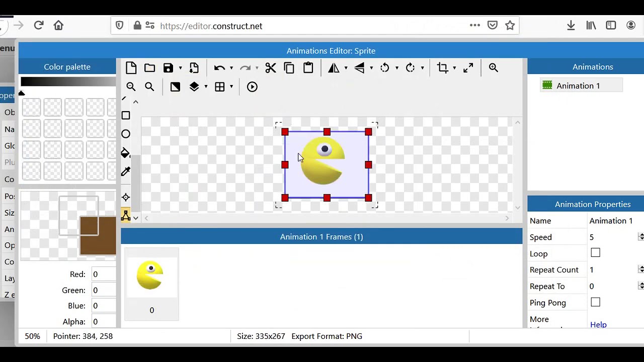Rotate image counter-clockwise

(385, 68)
